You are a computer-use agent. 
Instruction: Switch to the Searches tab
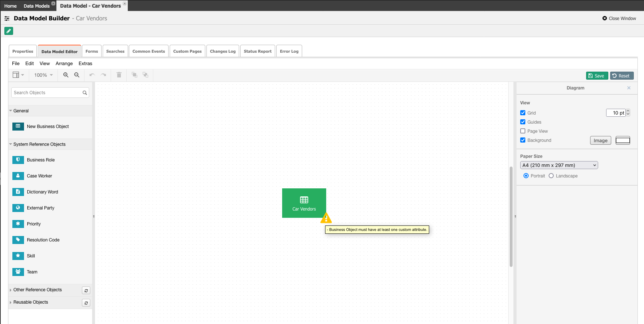115,51
